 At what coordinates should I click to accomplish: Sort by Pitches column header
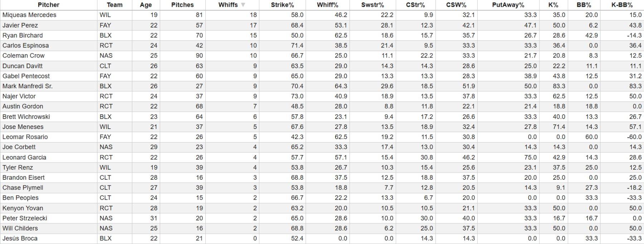pyautogui.click(x=182, y=5)
